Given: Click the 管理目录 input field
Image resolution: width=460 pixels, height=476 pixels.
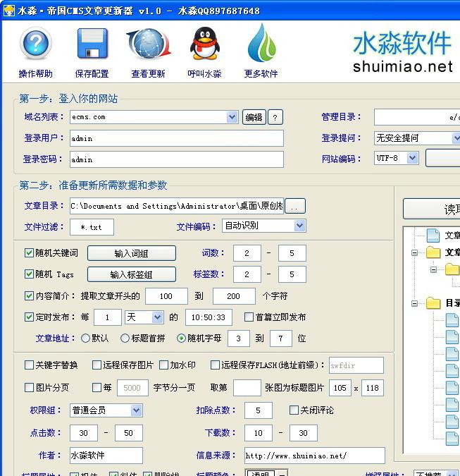Looking at the screenshot, I should 417,117.
